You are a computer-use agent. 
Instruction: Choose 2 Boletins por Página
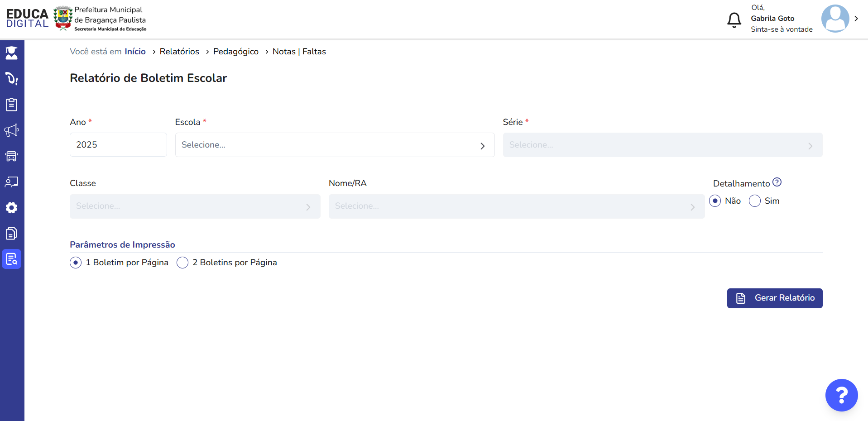click(x=182, y=263)
